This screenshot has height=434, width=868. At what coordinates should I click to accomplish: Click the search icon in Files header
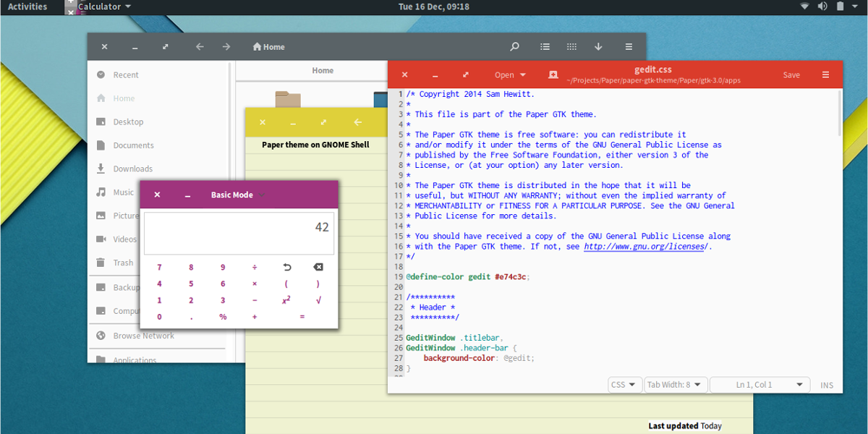[514, 47]
